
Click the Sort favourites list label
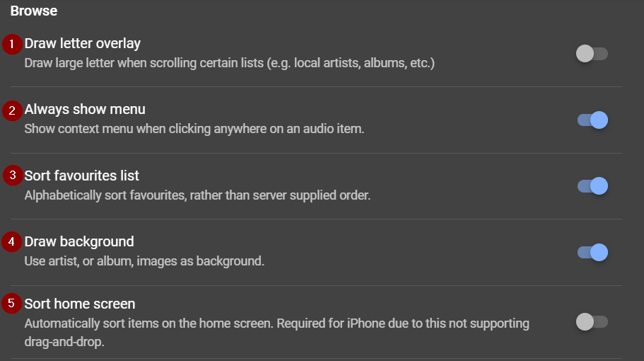click(82, 176)
